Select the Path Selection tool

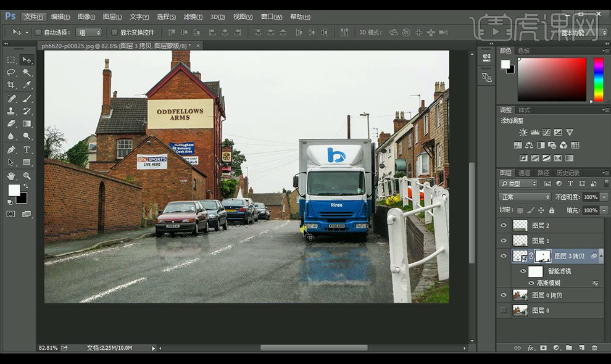pyautogui.click(x=11, y=162)
